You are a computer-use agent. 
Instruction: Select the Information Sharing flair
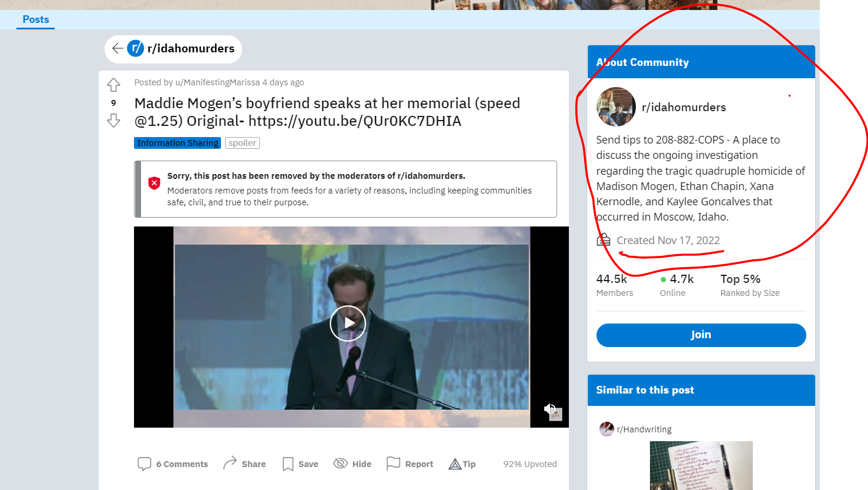tap(177, 143)
